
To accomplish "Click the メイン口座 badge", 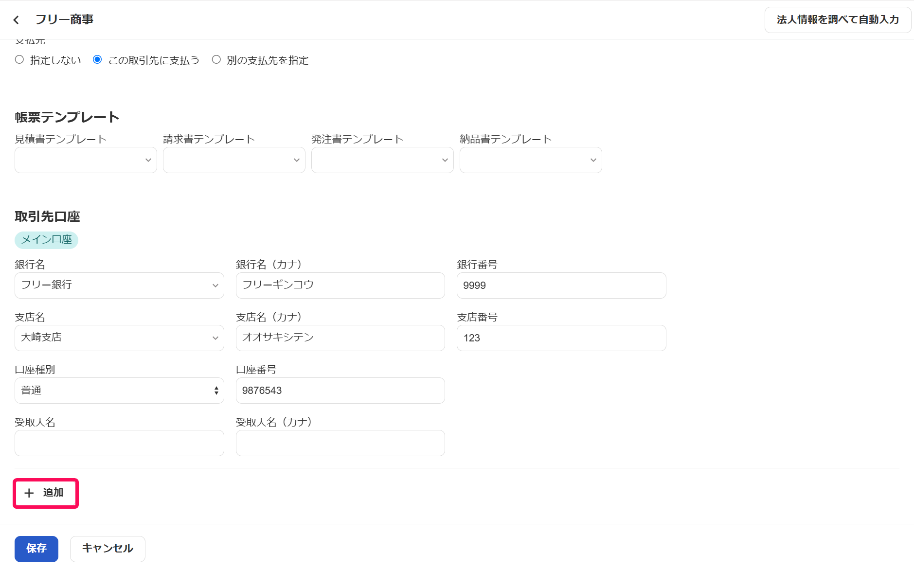I will (46, 240).
